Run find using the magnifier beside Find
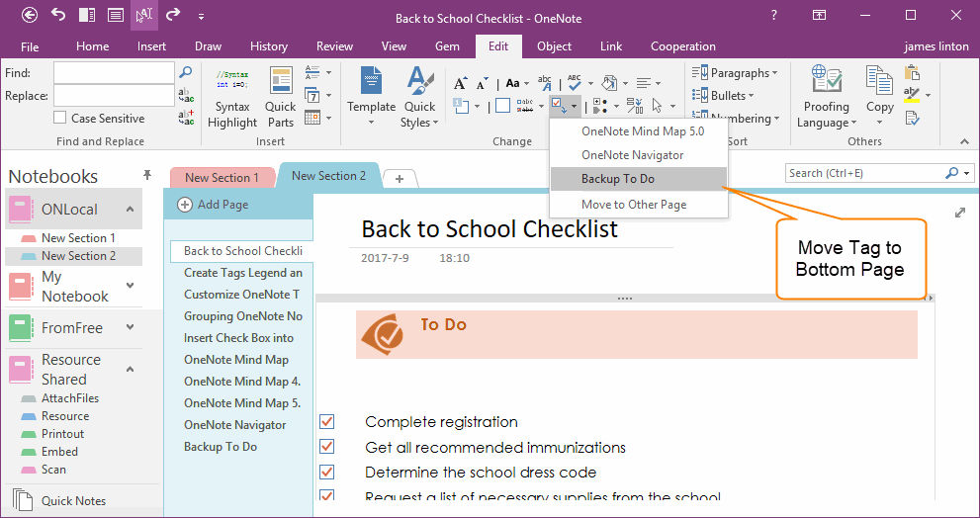The height and width of the screenshot is (518, 980). point(185,72)
